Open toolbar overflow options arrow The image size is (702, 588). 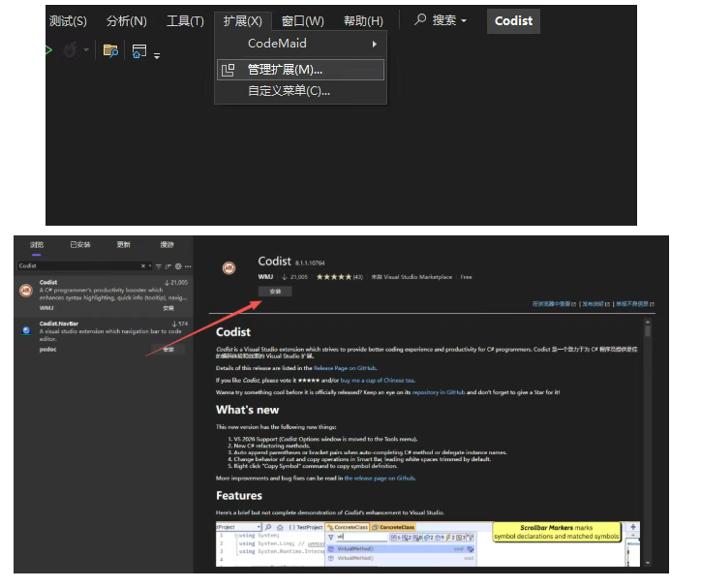pyautogui.click(x=157, y=56)
